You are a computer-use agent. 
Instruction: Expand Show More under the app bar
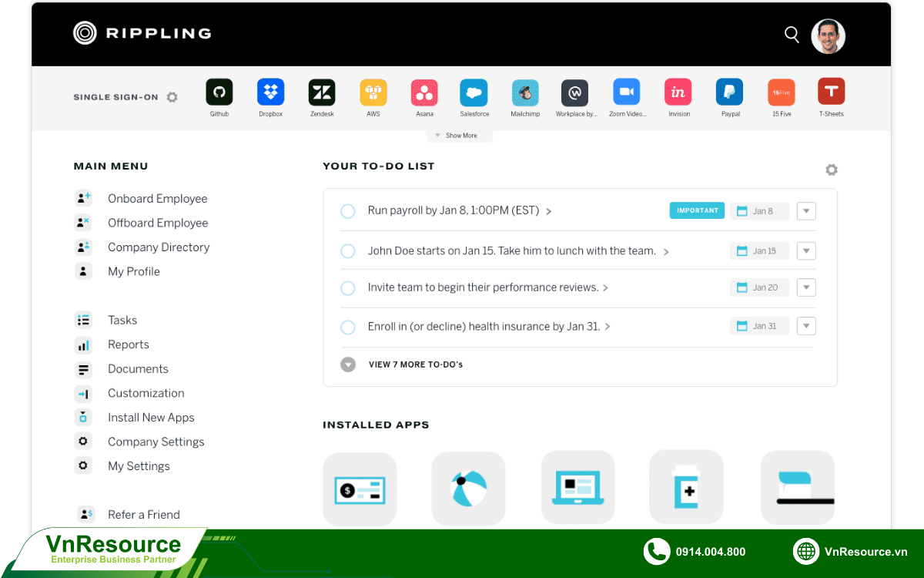coord(460,136)
